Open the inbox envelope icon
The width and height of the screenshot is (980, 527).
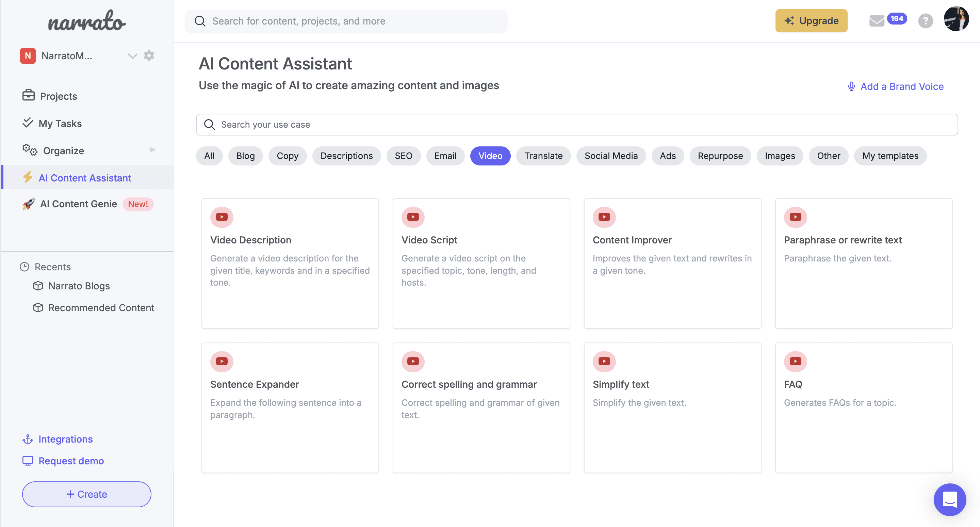click(877, 21)
